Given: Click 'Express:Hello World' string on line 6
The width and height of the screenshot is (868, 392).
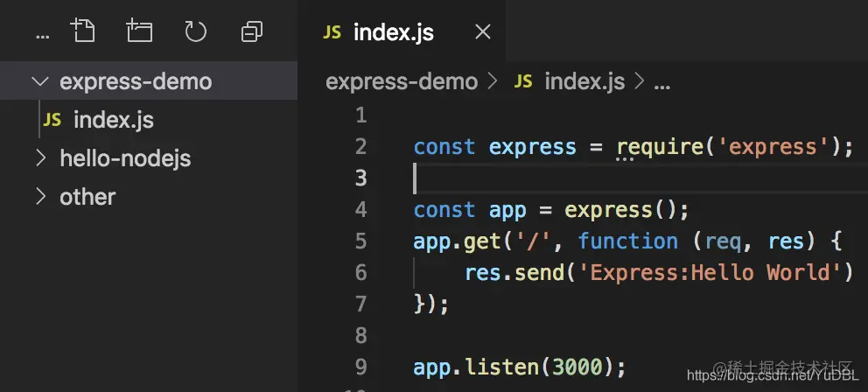Looking at the screenshot, I should (x=710, y=273).
